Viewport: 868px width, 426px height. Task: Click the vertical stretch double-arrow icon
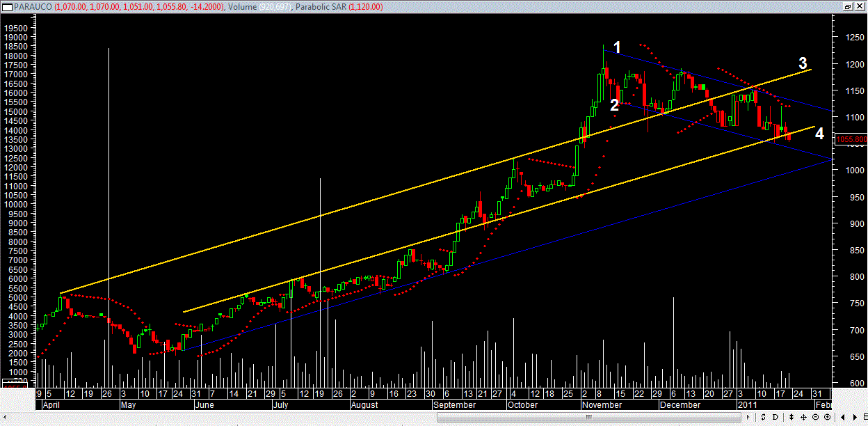point(791,417)
